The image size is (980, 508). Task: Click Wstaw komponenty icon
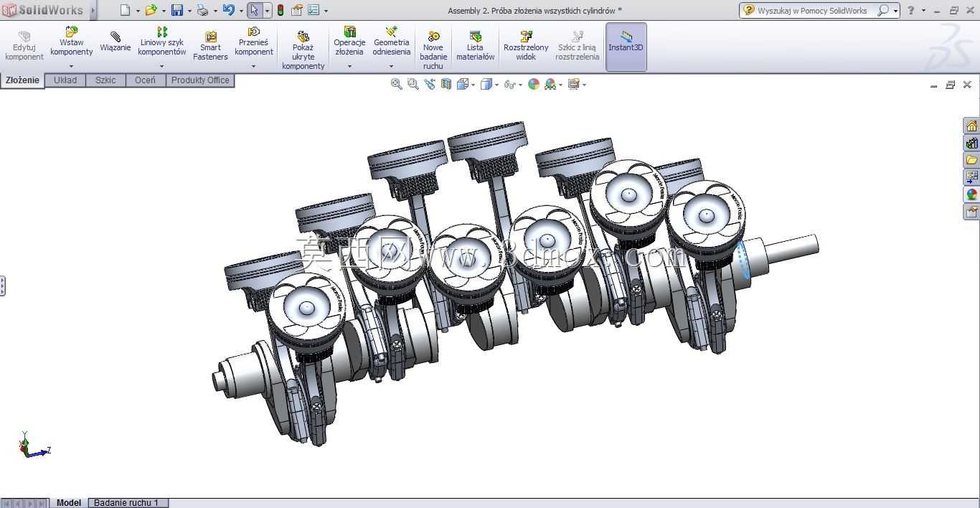(x=71, y=42)
